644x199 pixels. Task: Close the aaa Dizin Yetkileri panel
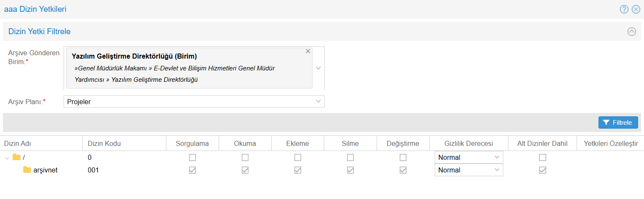(636, 9)
